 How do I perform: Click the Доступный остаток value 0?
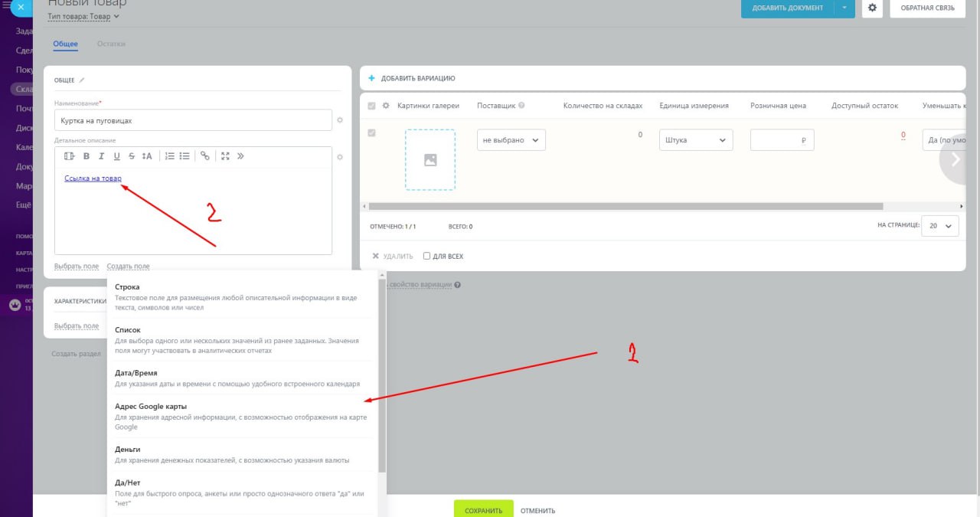coord(903,135)
